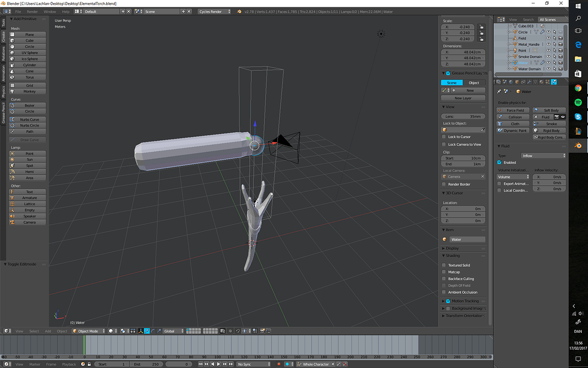Open the Cycles Render engine dropdown
Image resolution: width=588 pixels, height=368 pixels.
pos(215,11)
